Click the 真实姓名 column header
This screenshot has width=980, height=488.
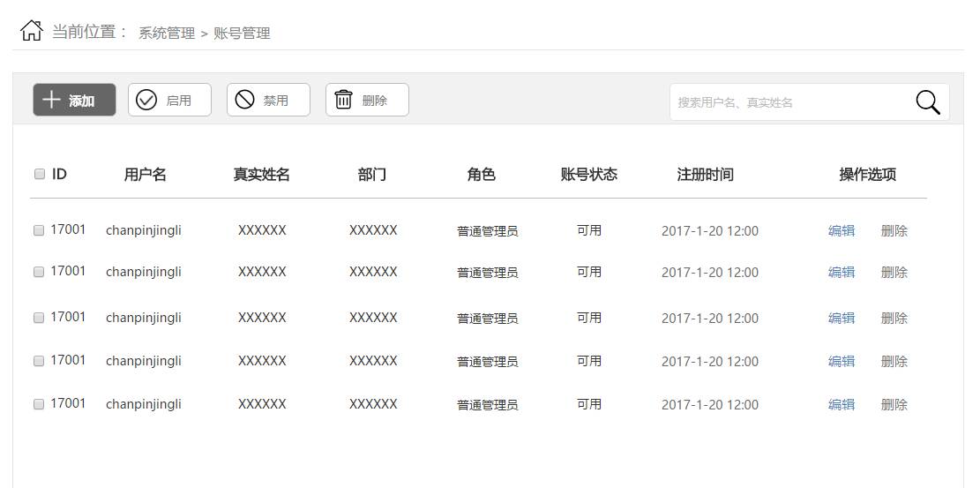[x=262, y=175]
